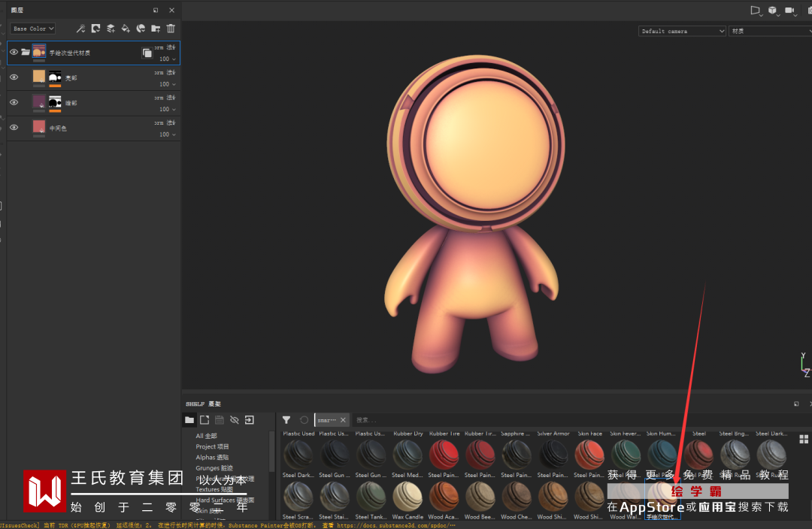
Task: Click the shelf filter funnel icon
Action: pos(286,420)
